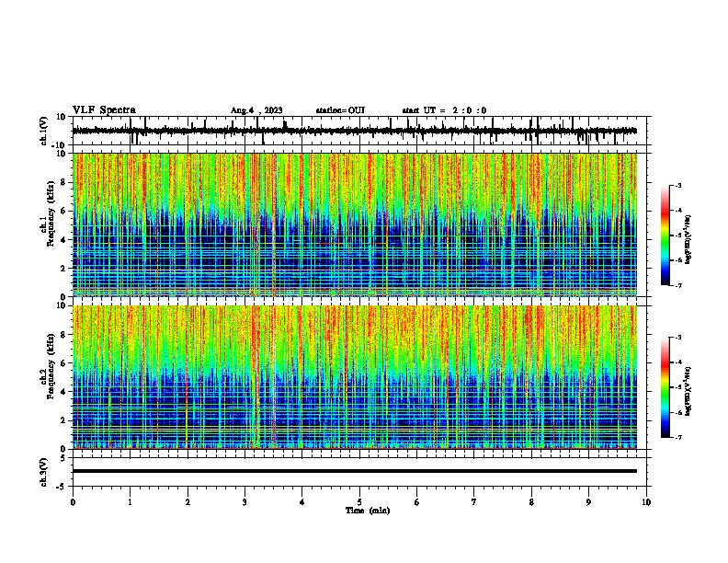The image size is (728, 563).
Task: Click the "-7" label on ch.2 color bar
Action: (677, 437)
